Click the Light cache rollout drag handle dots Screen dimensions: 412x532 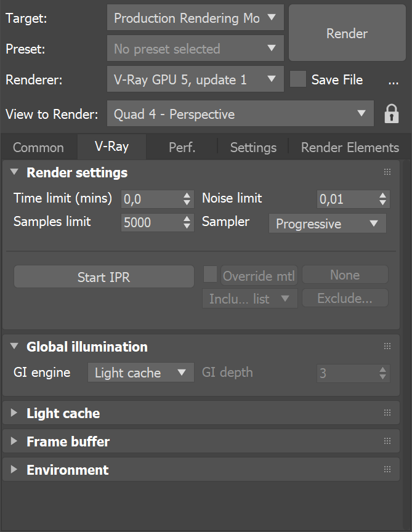pos(387,413)
